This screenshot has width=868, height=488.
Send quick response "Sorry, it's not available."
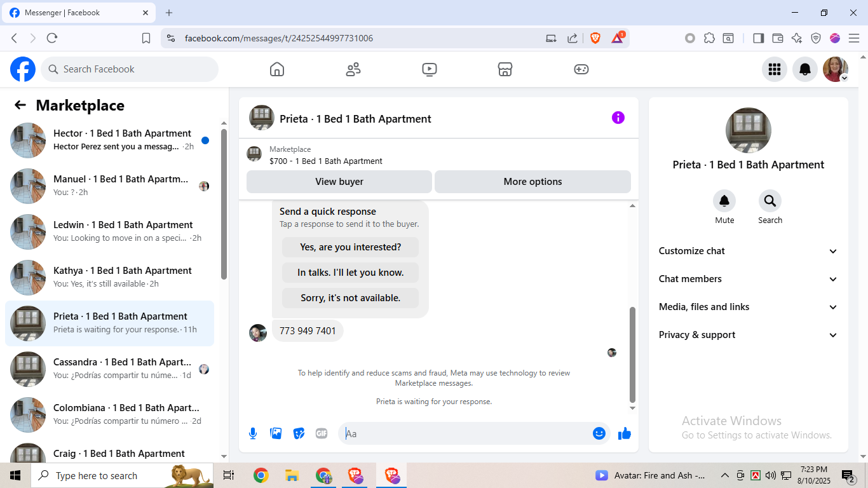point(350,298)
